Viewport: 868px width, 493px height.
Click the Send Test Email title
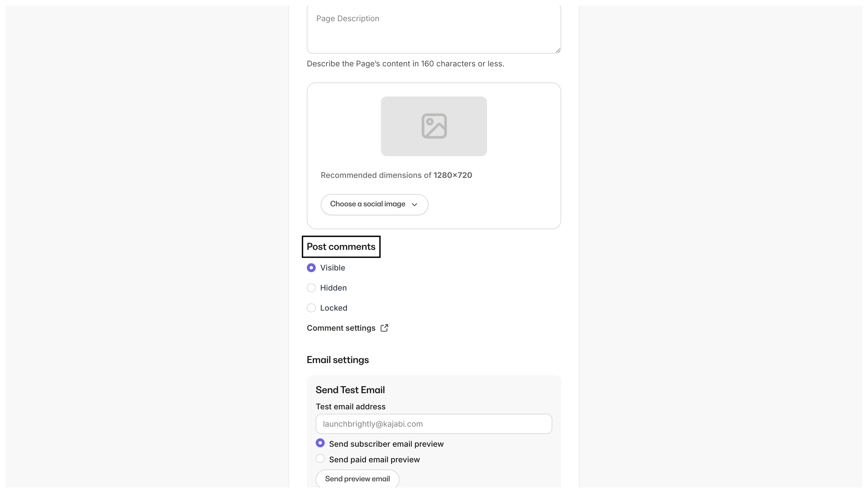coord(350,390)
